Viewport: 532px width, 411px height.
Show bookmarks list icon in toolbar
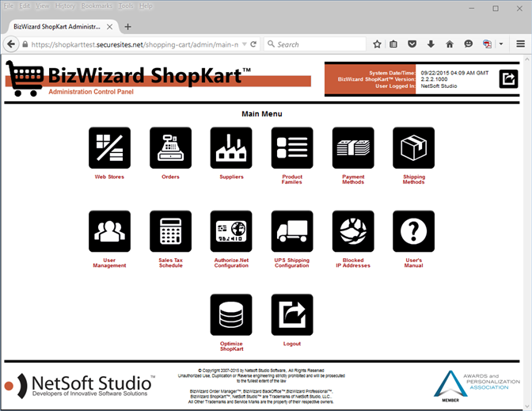[x=393, y=44]
